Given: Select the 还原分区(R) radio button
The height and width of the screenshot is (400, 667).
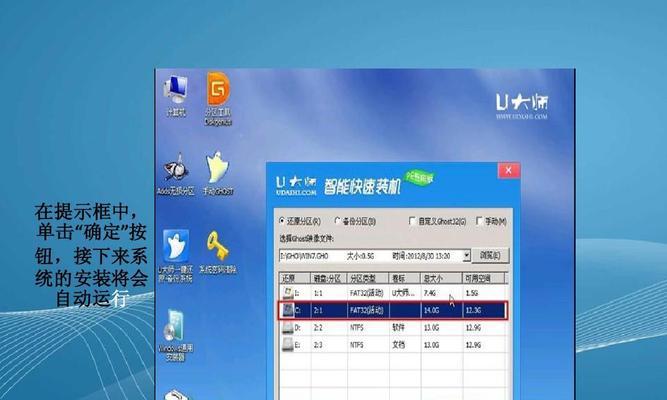Looking at the screenshot, I should click(x=282, y=221).
